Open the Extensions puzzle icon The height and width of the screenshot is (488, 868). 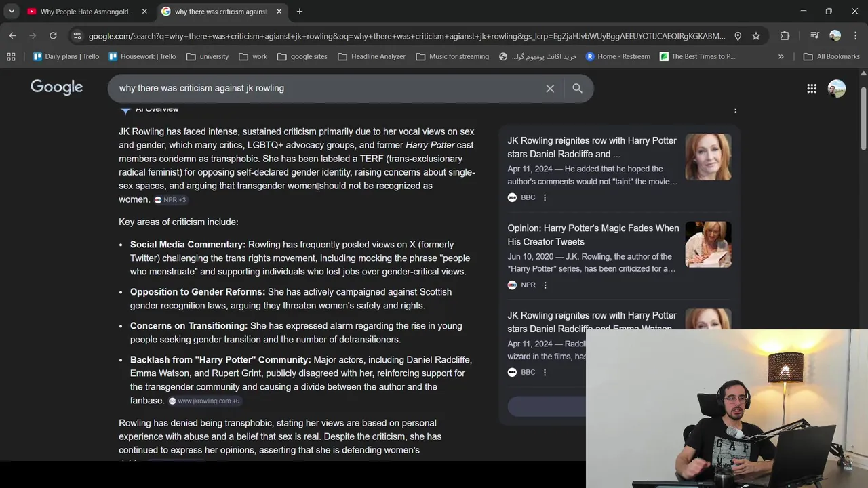click(785, 36)
